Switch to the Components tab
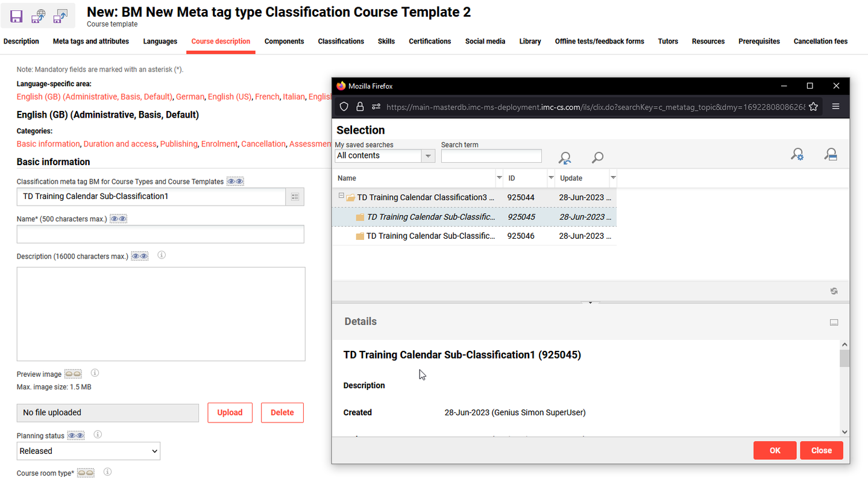Screen dimensions: 868x478 [x=284, y=42]
